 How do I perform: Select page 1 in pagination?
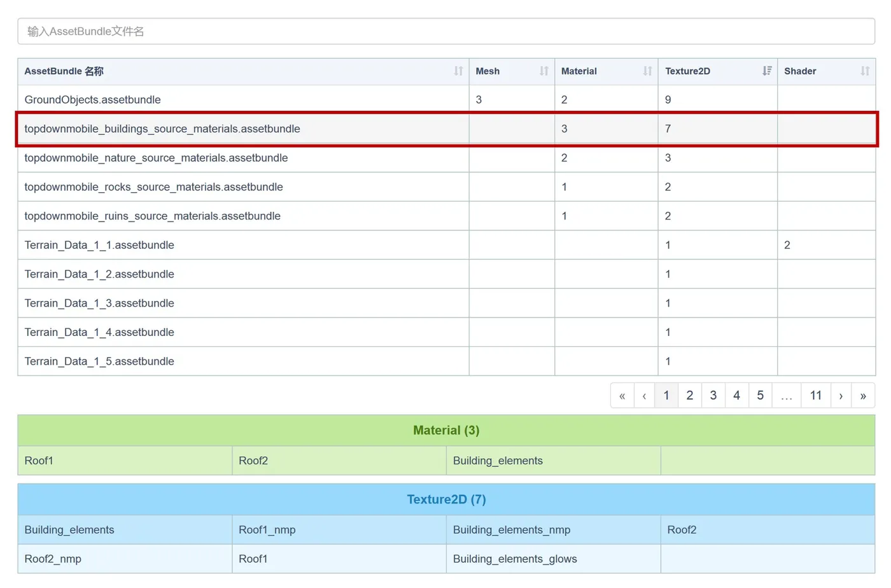(666, 395)
